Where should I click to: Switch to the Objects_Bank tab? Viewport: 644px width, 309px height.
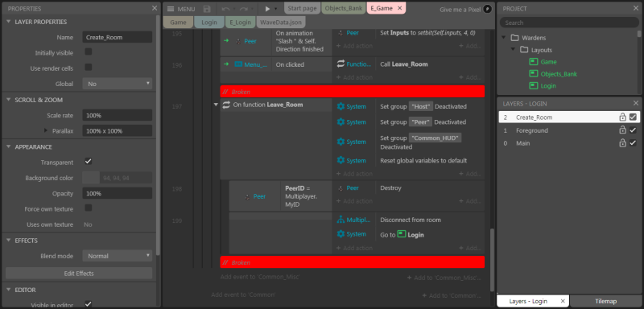[344, 8]
